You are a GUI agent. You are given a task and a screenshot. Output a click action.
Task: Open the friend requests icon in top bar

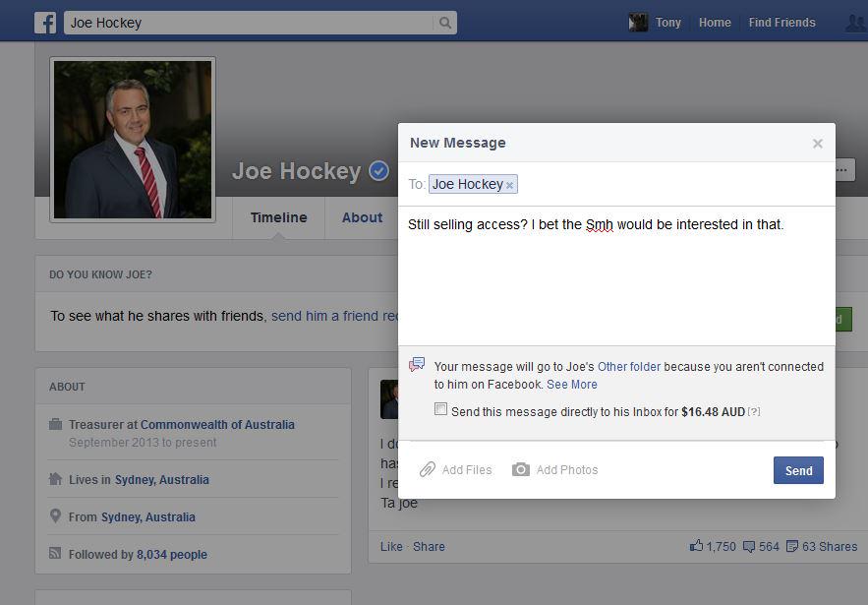tap(856, 23)
